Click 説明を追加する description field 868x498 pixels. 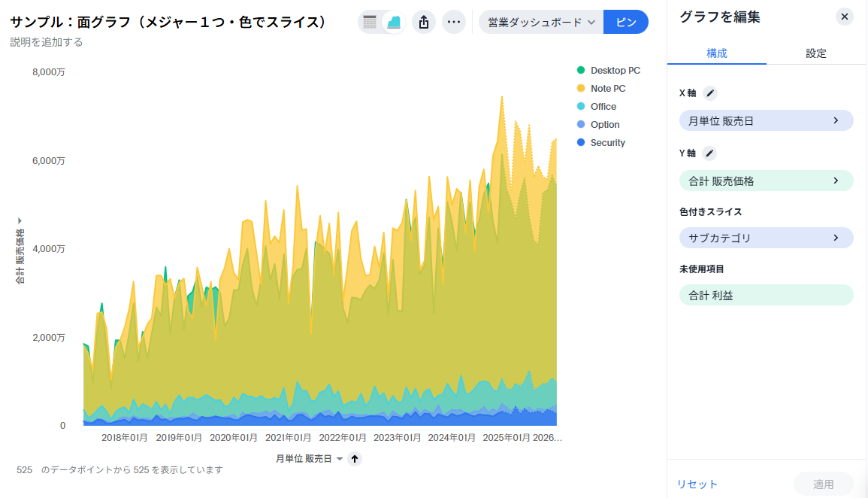(x=47, y=42)
